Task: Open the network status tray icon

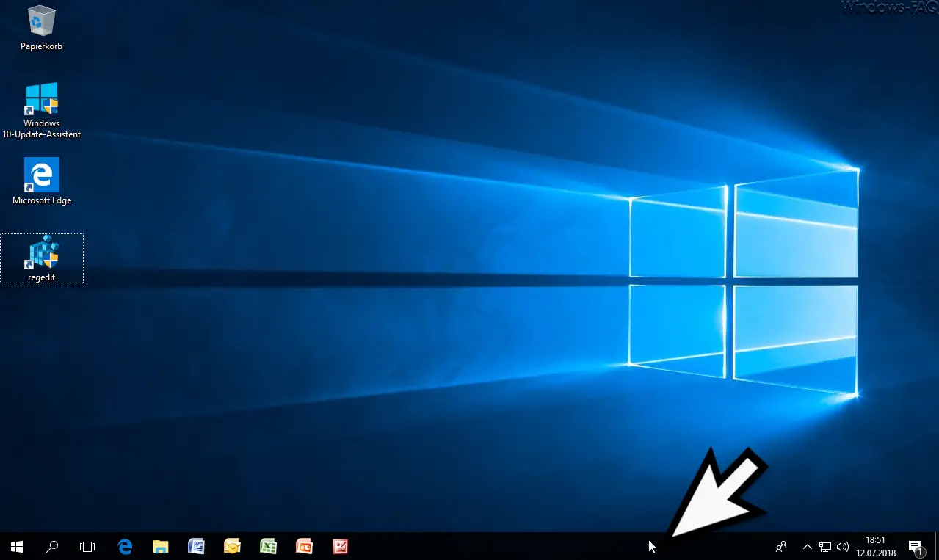Action: pos(825,547)
